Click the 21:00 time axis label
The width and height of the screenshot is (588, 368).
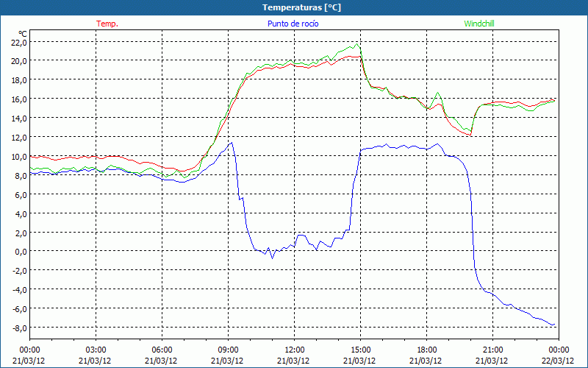pyautogui.click(x=492, y=350)
